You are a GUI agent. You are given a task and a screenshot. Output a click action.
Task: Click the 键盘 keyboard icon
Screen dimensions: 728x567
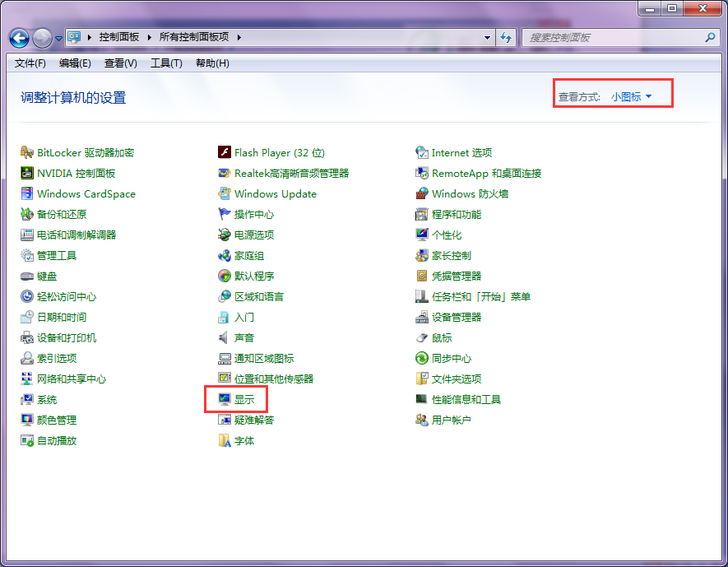pos(27,277)
